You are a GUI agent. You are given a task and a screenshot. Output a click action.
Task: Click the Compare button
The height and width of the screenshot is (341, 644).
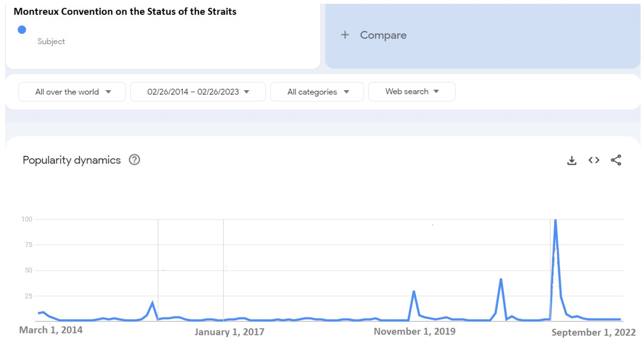pos(383,35)
